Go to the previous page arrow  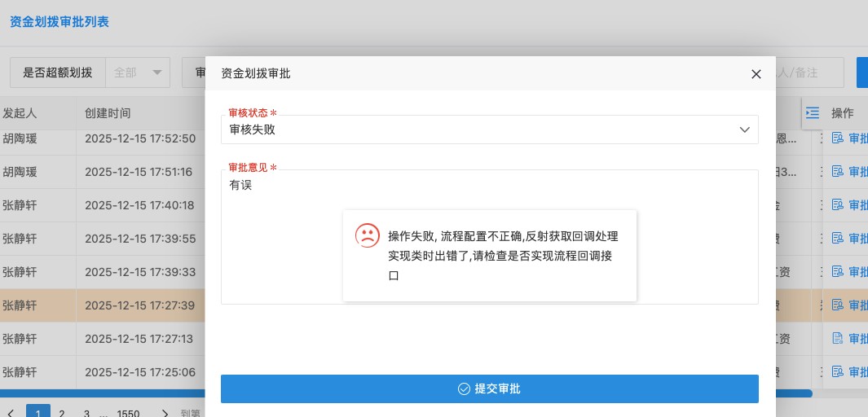click(x=11, y=413)
